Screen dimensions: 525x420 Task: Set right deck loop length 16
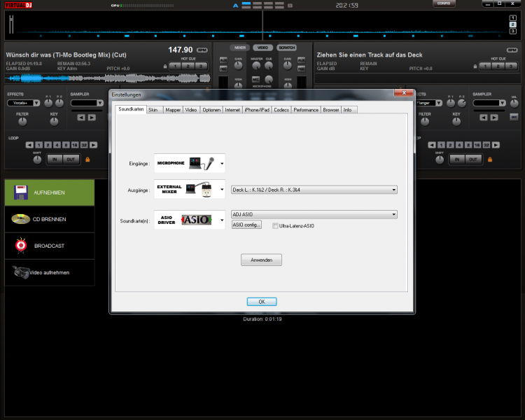tap(477, 145)
